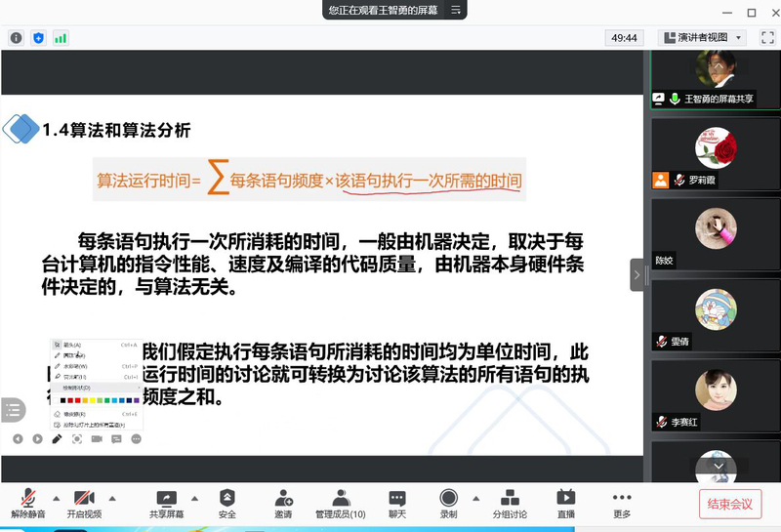781x532 pixels.
Task: Expand share options arrow beside 共享屏幕
Action: [x=194, y=498]
